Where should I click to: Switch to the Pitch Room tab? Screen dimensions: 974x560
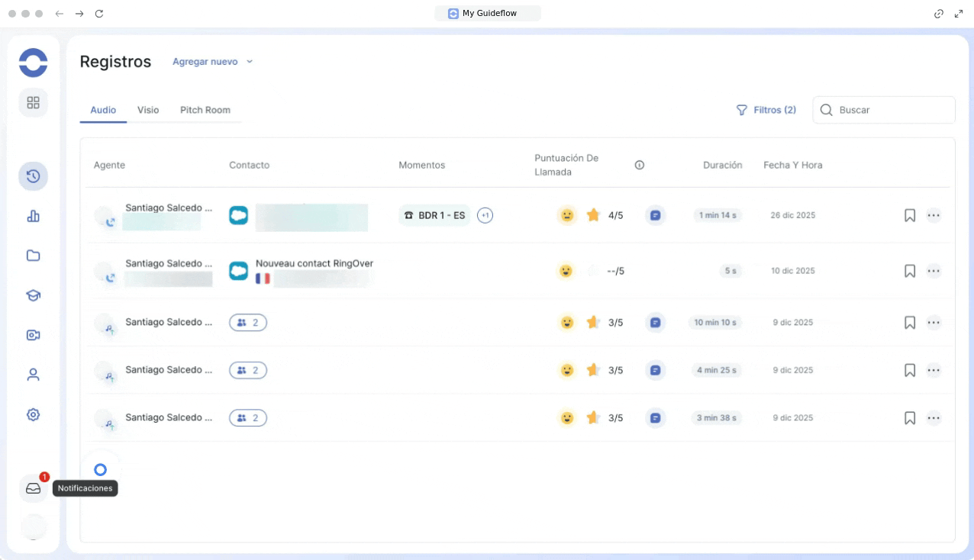click(x=205, y=110)
